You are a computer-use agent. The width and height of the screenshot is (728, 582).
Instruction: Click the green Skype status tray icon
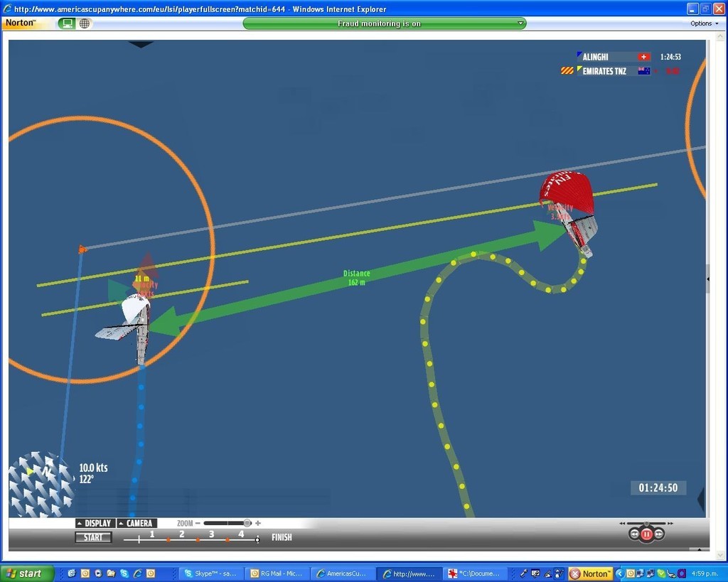[661, 574]
